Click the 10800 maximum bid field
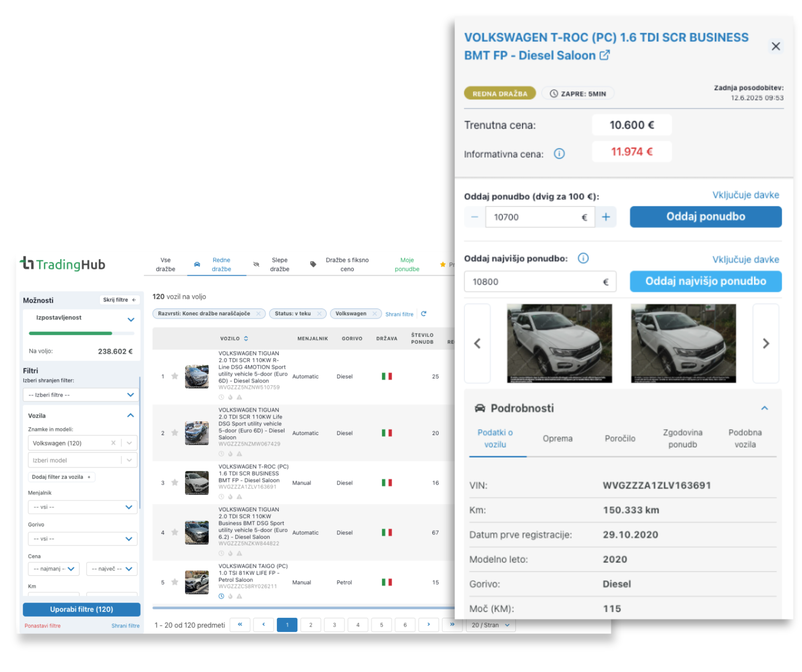This screenshot has height=672, width=802. 540,282
